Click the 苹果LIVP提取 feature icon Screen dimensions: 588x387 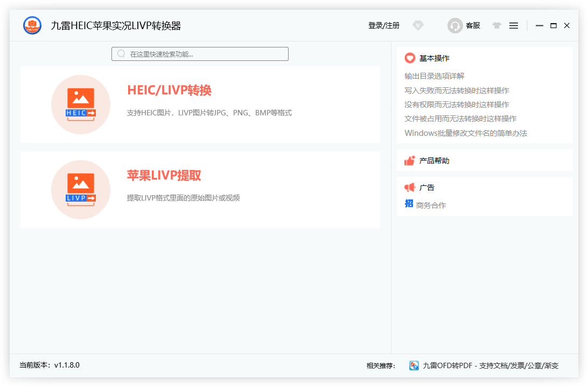click(x=80, y=189)
